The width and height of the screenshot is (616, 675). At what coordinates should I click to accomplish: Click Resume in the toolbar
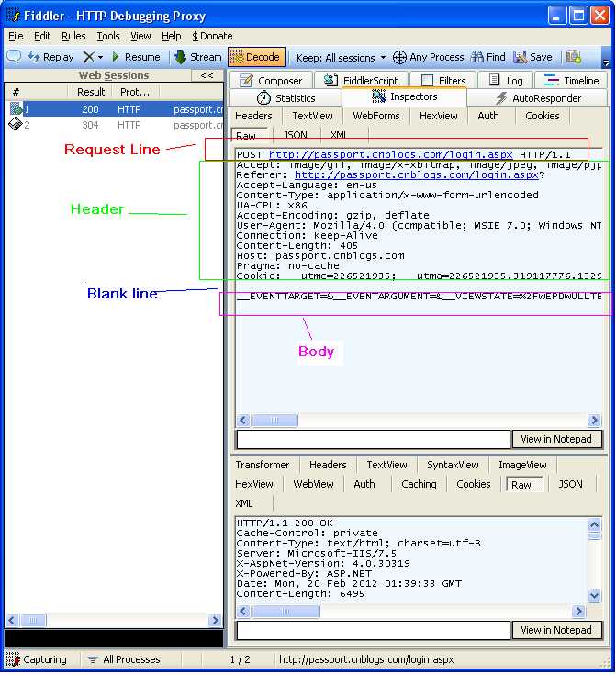(x=136, y=57)
